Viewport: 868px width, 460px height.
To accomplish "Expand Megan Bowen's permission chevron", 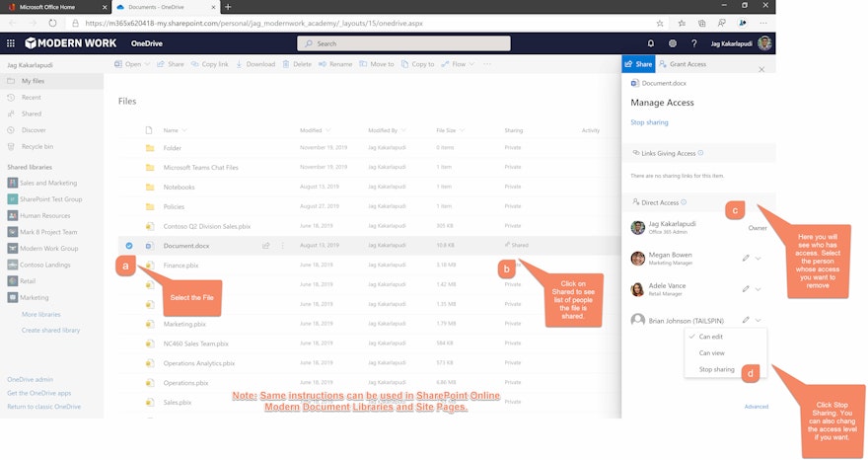I will coord(758,259).
